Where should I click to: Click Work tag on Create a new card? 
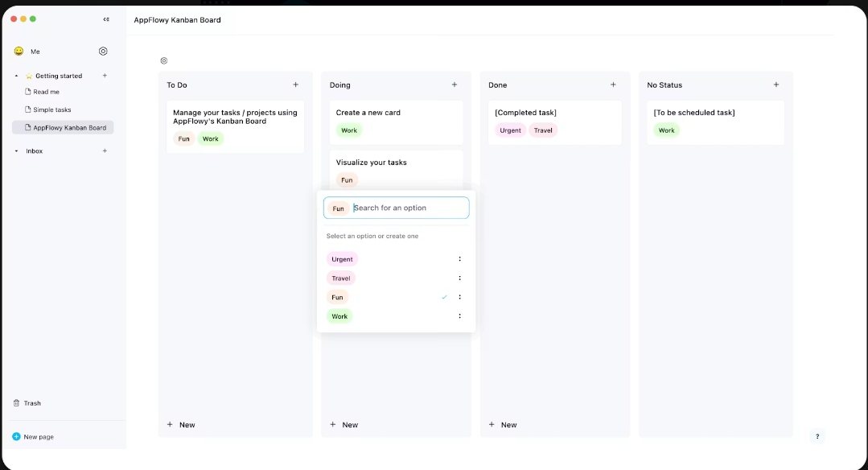pos(349,130)
